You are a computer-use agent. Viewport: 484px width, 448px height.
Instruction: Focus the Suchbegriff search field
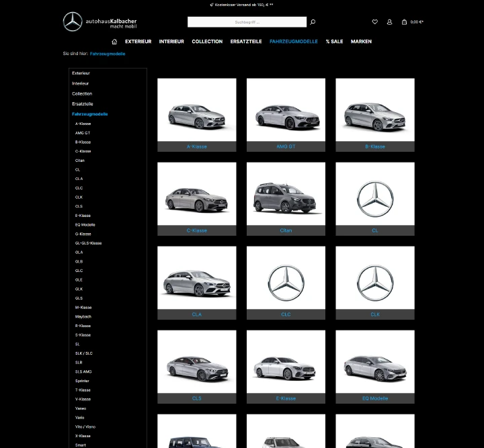click(247, 22)
